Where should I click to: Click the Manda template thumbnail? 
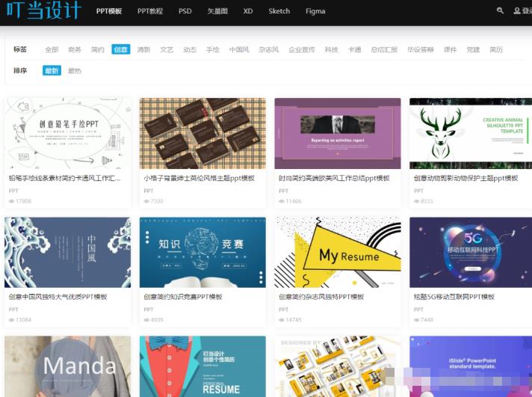(x=67, y=366)
